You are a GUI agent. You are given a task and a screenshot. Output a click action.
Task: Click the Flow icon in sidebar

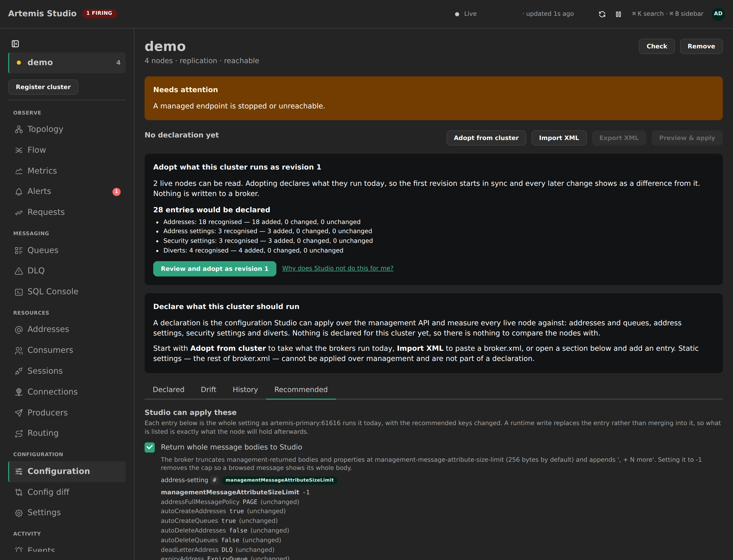coord(19,150)
